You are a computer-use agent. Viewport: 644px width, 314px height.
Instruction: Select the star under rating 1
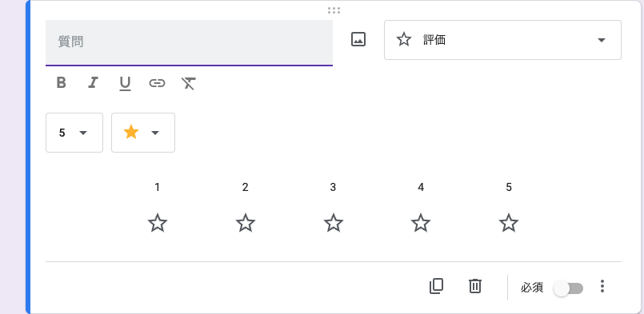pos(158,223)
